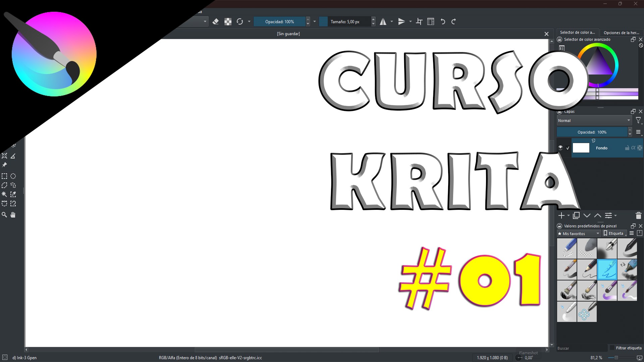This screenshot has height=362, width=644.
Task: Close the [Sin guardar] document tab
Action: (546, 34)
